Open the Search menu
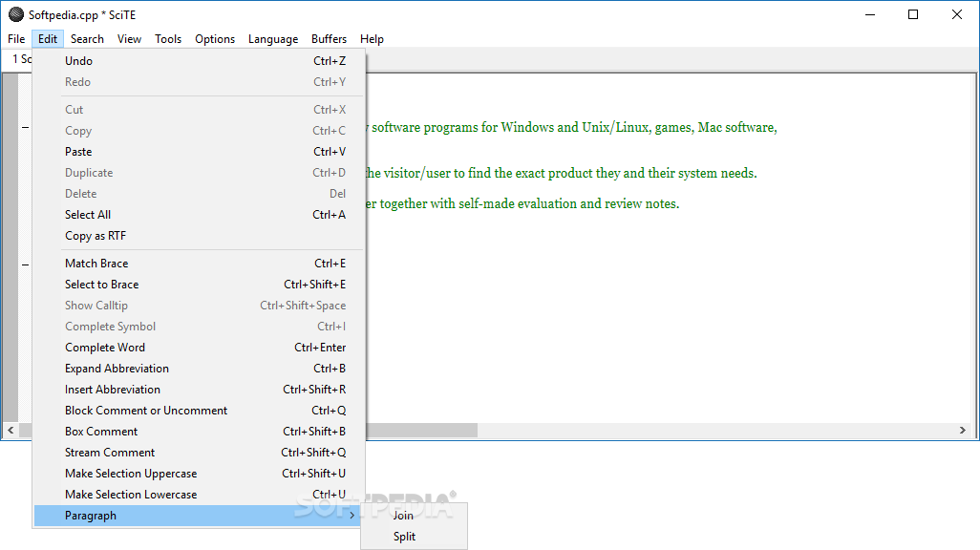Screen dimensions: 980x550 click(87, 39)
